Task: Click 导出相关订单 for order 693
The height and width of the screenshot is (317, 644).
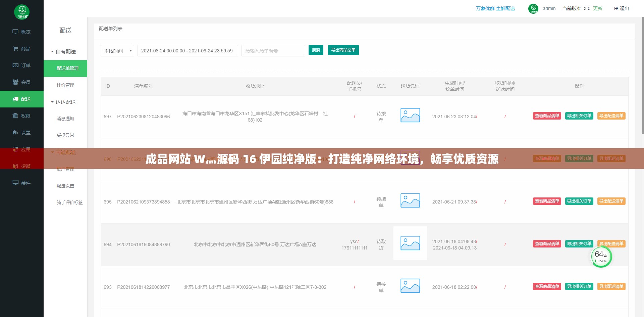Action: click(579, 286)
